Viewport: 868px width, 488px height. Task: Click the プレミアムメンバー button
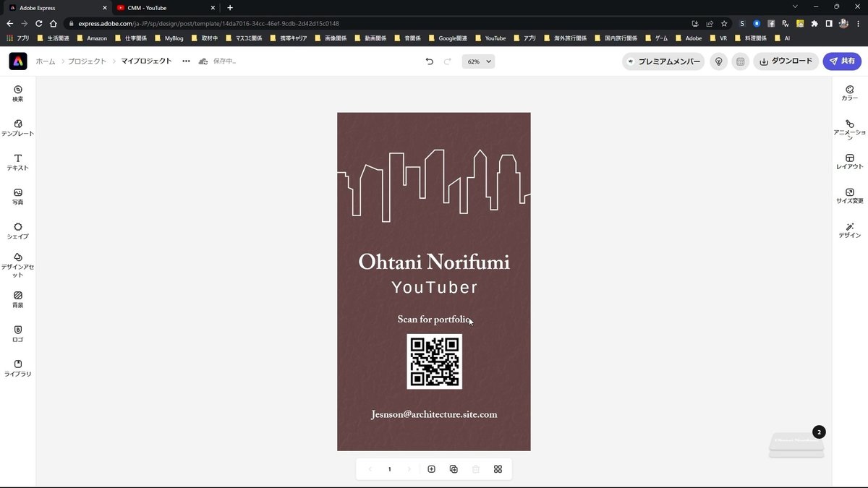pyautogui.click(x=663, y=61)
